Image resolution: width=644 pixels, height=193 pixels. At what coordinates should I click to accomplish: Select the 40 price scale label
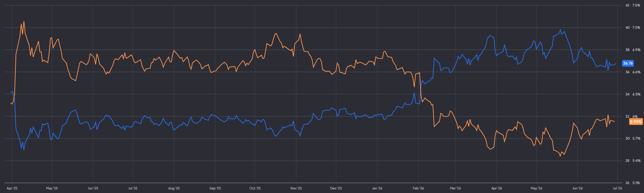pos(627,28)
